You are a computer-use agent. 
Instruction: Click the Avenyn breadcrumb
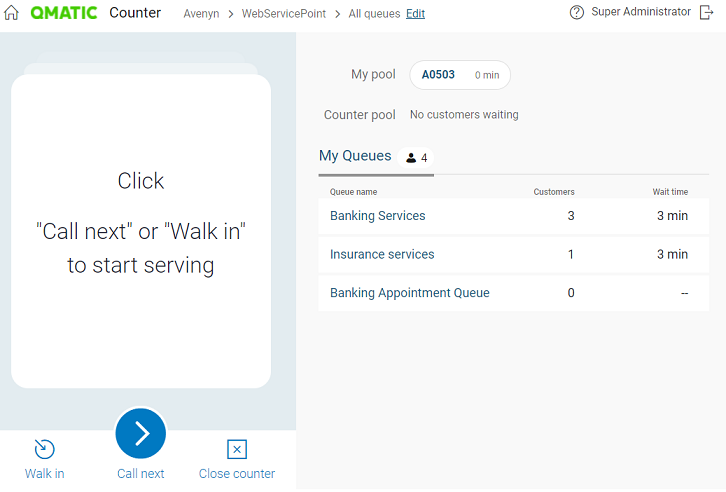pos(202,14)
